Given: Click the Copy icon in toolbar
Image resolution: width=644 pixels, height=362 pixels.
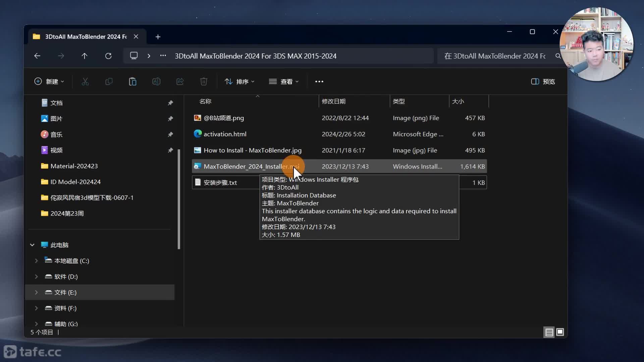Looking at the screenshot, I should click(x=109, y=81).
